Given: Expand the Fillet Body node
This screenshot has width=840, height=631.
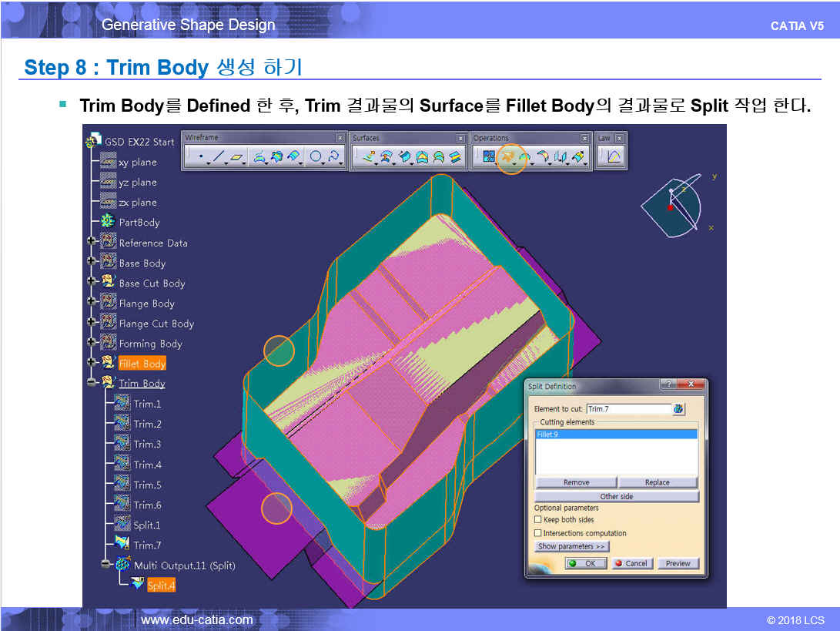Looking at the screenshot, I should point(92,363).
